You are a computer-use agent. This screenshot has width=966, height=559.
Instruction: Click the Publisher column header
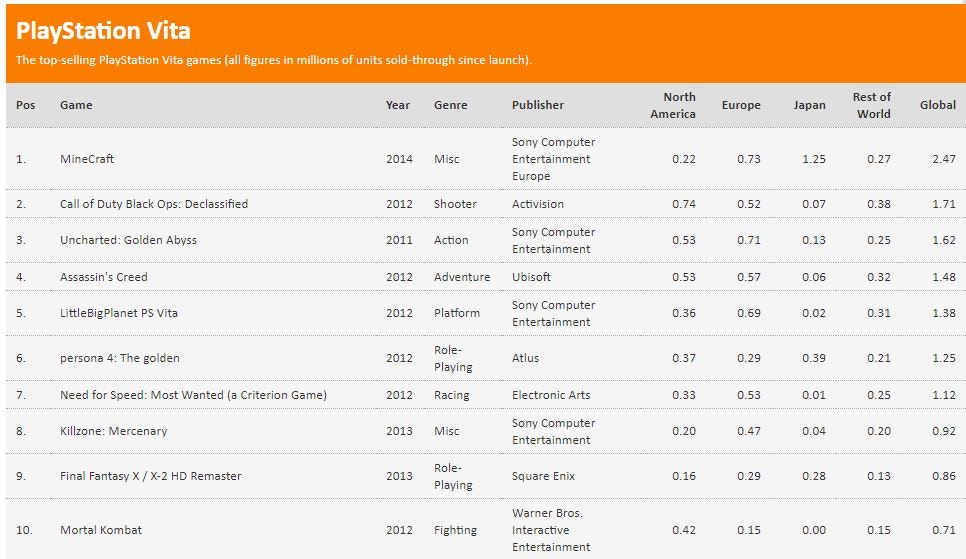[x=538, y=105]
